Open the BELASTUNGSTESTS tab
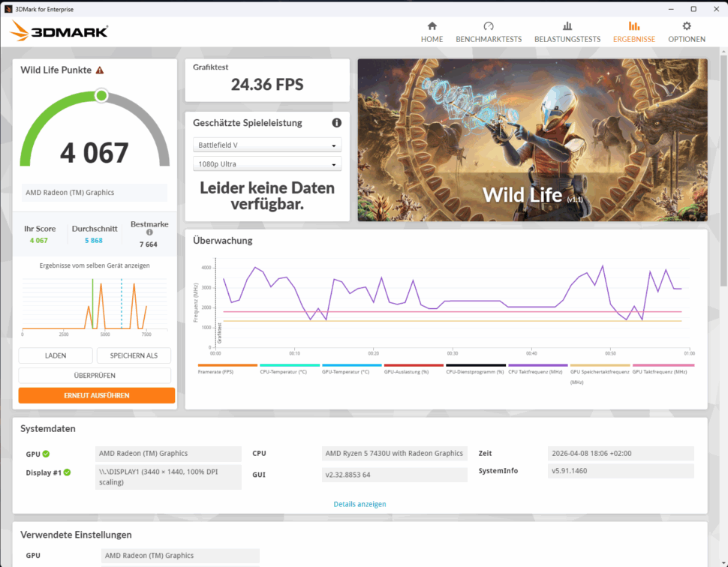This screenshot has width=728, height=567. click(567, 32)
